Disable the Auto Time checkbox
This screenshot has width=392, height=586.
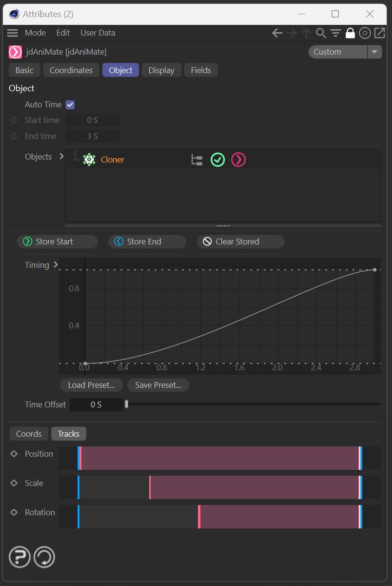click(x=70, y=104)
